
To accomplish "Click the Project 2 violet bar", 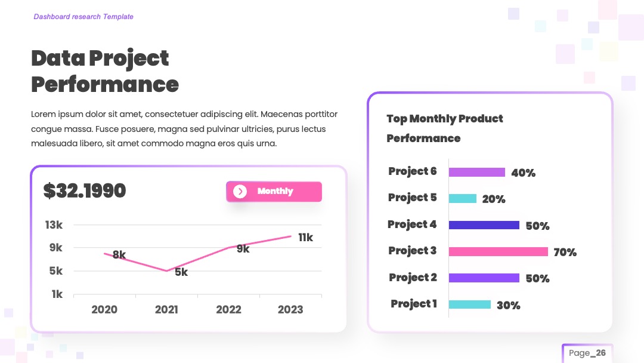I will pos(484,278).
